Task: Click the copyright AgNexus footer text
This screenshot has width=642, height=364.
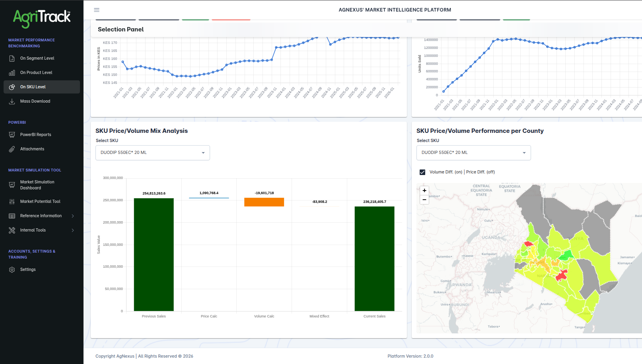Action: [144, 356]
